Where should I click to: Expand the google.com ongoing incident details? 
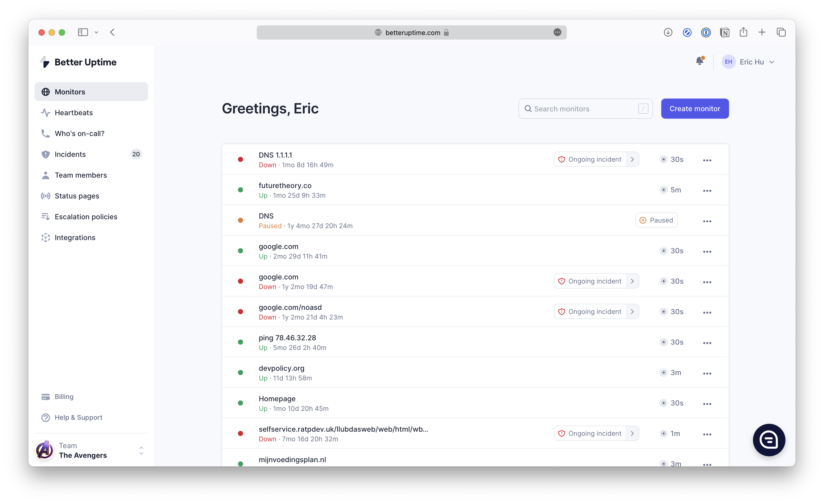pos(632,281)
